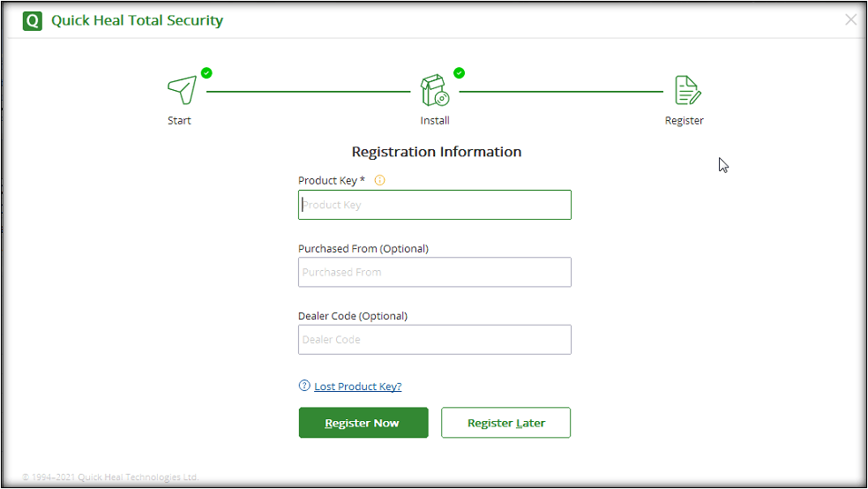Screen dimensions: 868x489
Task: Click the Purchased From text field
Action: pyautogui.click(x=435, y=272)
